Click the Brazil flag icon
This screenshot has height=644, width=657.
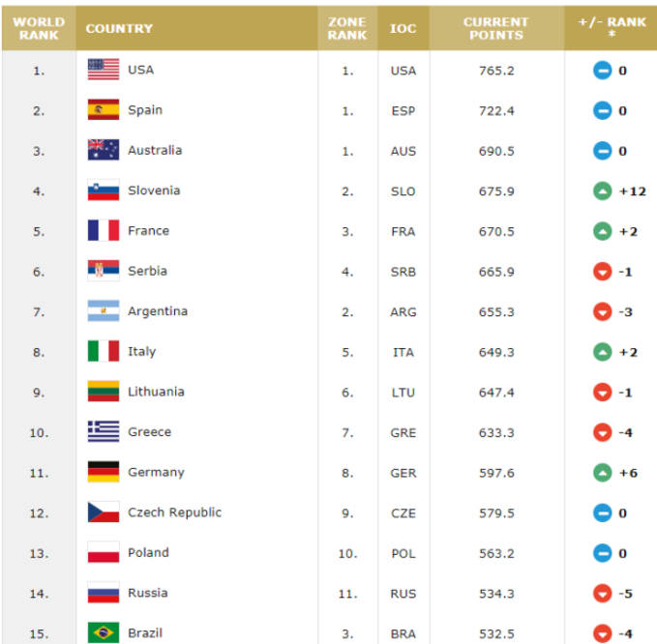[103, 632]
